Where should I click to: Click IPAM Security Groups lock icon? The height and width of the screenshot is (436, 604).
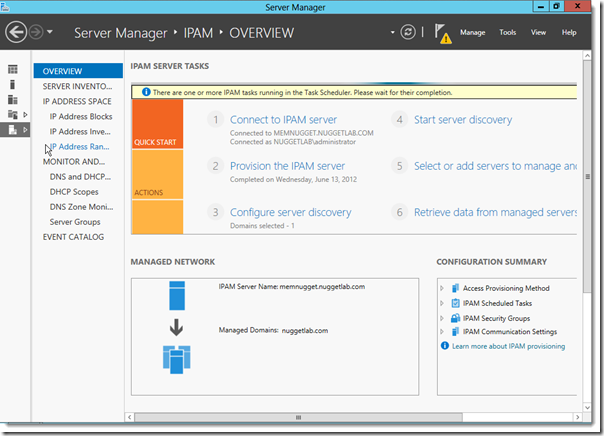click(455, 318)
